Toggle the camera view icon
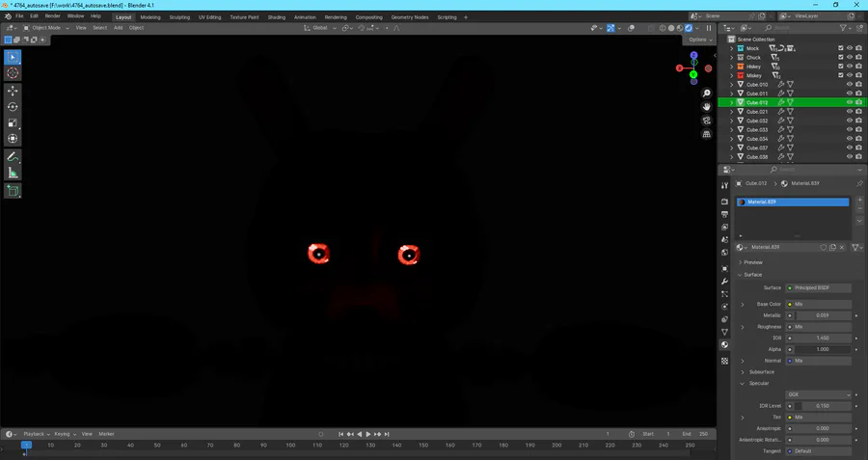This screenshot has width=868, height=460. 706,121
